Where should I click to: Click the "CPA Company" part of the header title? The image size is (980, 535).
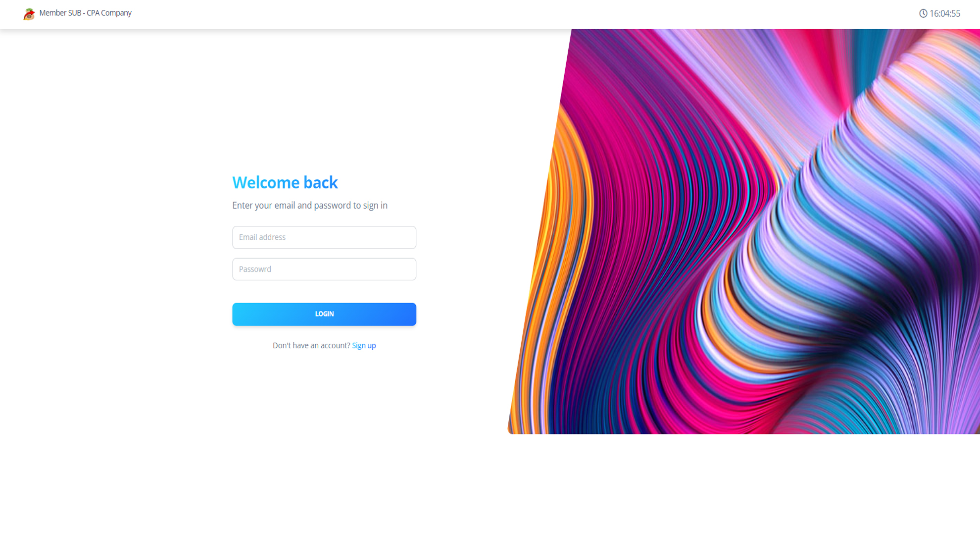(109, 13)
